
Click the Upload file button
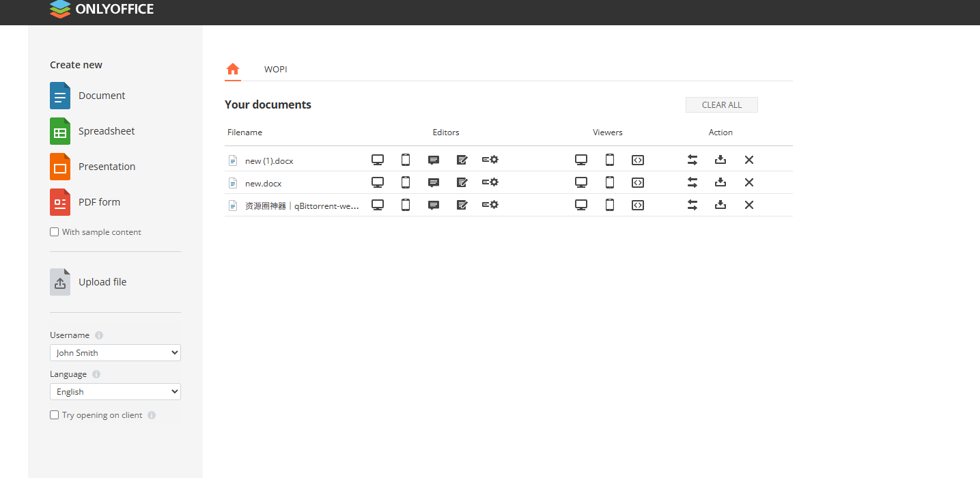click(88, 282)
